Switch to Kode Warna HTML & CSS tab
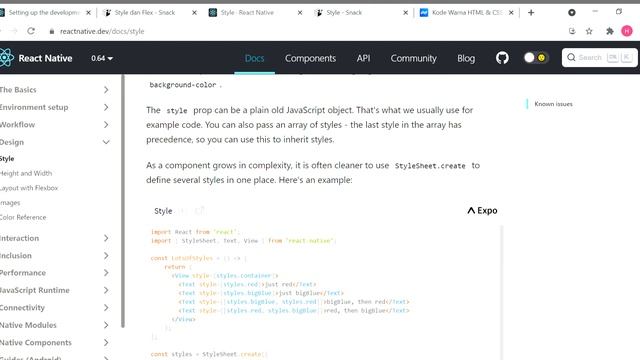Viewport: 640px width, 360px height. (466, 13)
